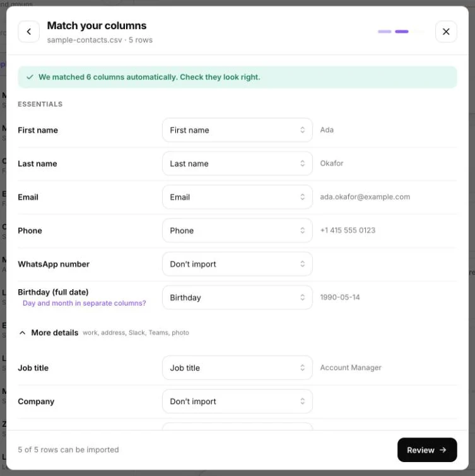Click 'work, address, Slack, Teams, photo' hint text
The height and width of the screenshot is (476, 475).
tap(136, 333)
